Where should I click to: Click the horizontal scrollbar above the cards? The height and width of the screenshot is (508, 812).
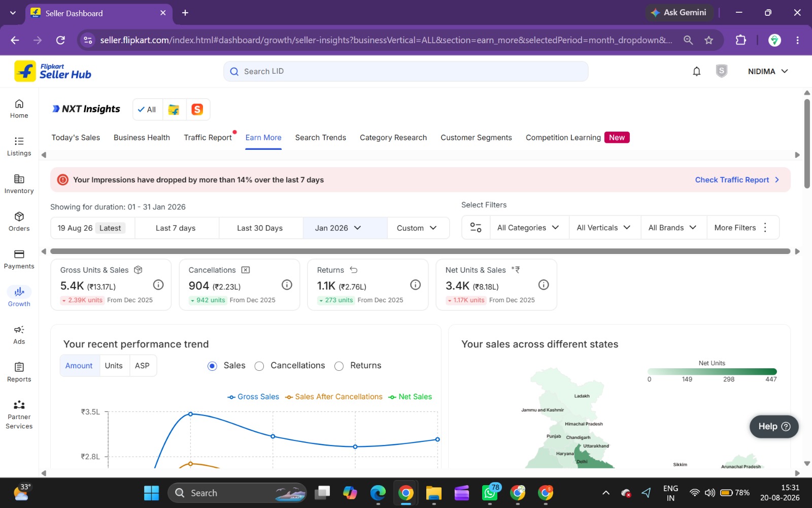pyautogui.click(x=420, y=251)
